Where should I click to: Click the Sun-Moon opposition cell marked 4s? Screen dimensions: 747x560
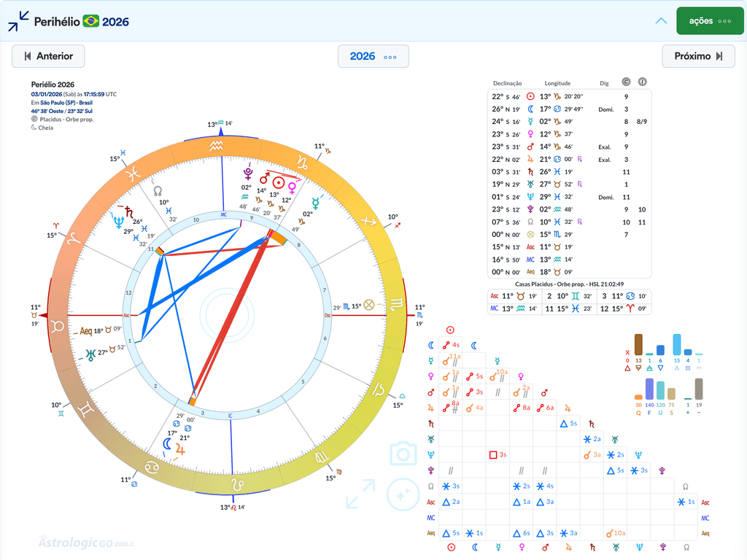pos(450,345)
